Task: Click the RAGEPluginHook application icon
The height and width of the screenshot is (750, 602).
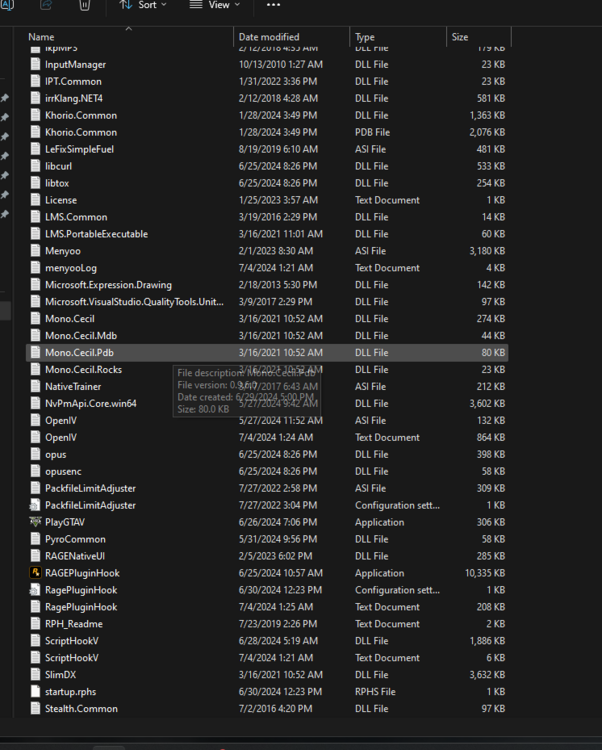Action: tap(35, 573)
